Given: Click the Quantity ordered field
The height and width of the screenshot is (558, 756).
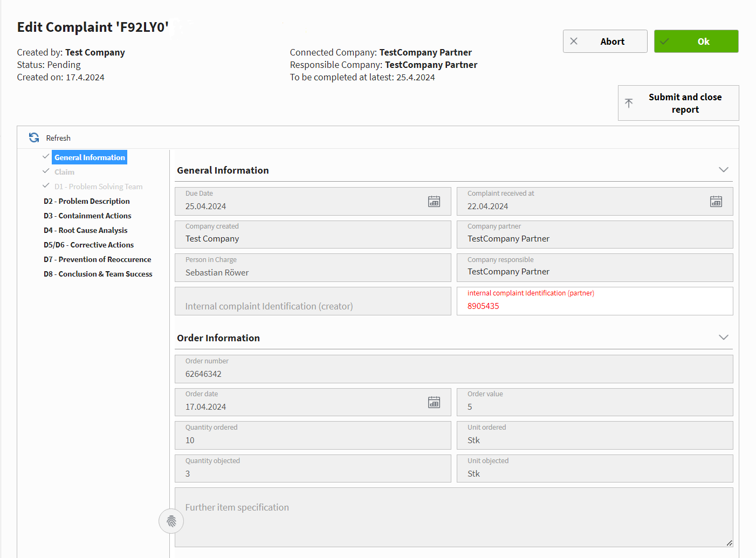Looking at the screenshot, I should pos(313,435).
